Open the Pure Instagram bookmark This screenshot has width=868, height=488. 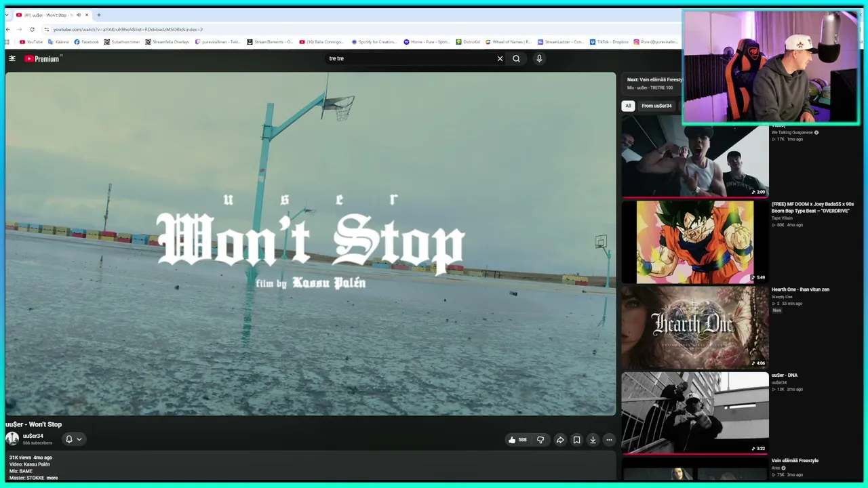(x=656, y=42)
